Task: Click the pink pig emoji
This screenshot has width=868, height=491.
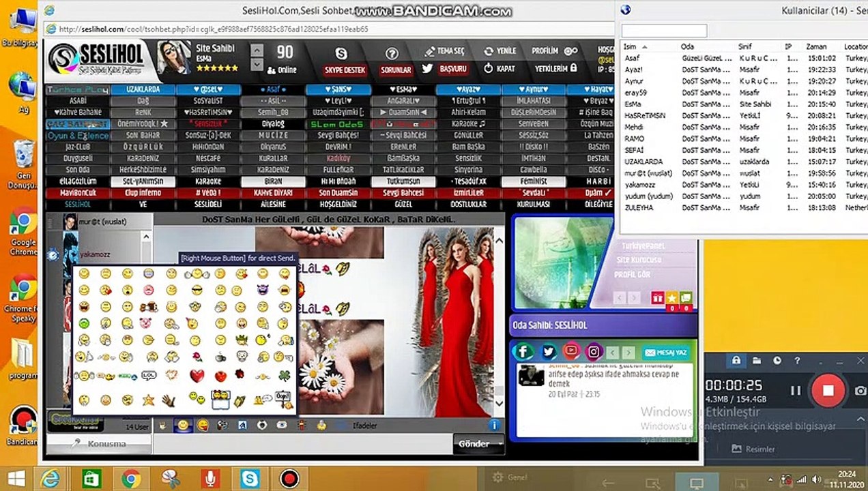Action: (146, 324)
